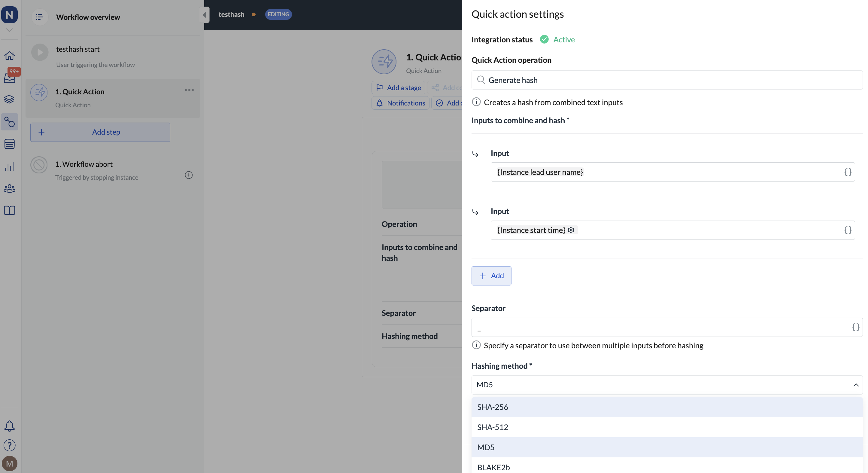Click the Instance lead user name input
The width and height of the screenshot is (868, 473).
672,172
